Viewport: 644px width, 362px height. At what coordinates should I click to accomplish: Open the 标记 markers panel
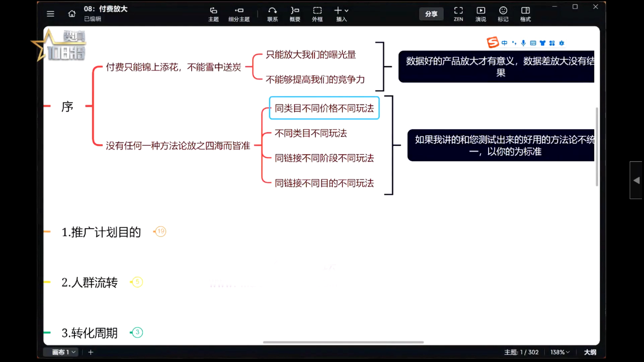coord(503,14)
